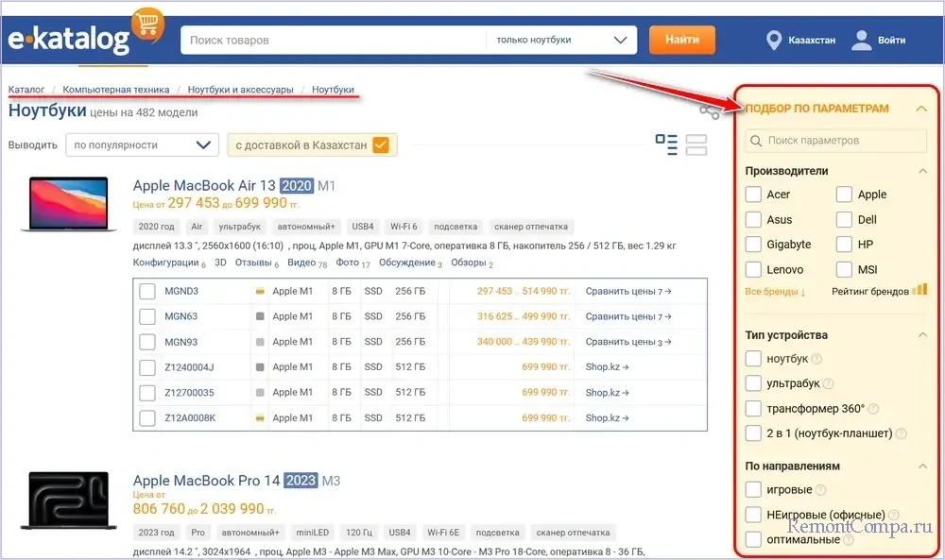Click the user profile icon beside Войти
Screen dimensions: 945x560
[861, 40]
